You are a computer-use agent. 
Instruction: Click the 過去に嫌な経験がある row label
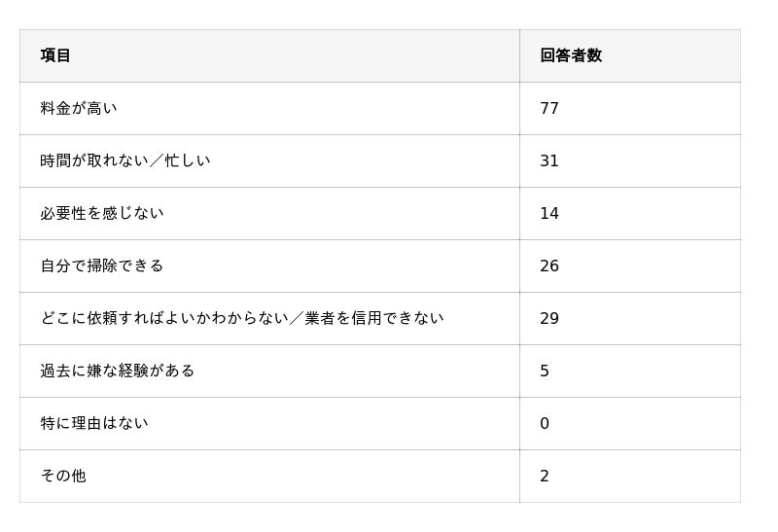click(118, 371)
